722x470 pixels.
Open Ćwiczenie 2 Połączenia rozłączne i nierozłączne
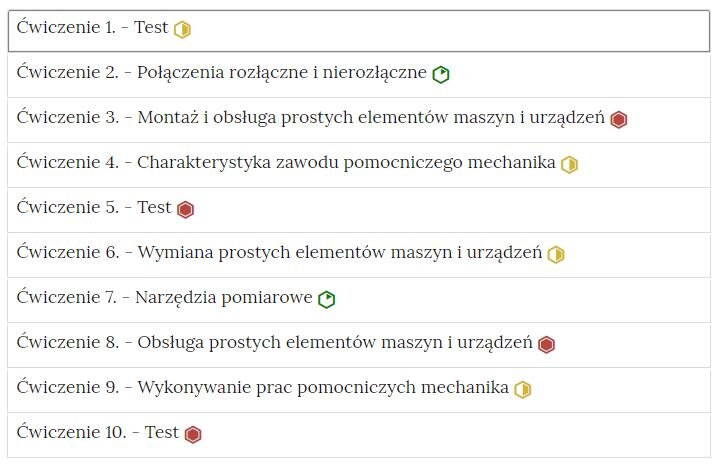click(359, 75)
